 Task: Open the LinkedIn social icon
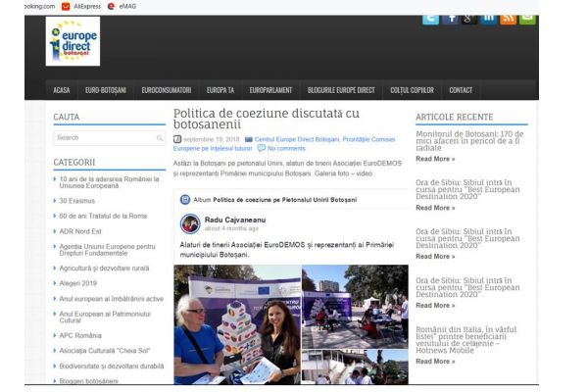(489, 20)
